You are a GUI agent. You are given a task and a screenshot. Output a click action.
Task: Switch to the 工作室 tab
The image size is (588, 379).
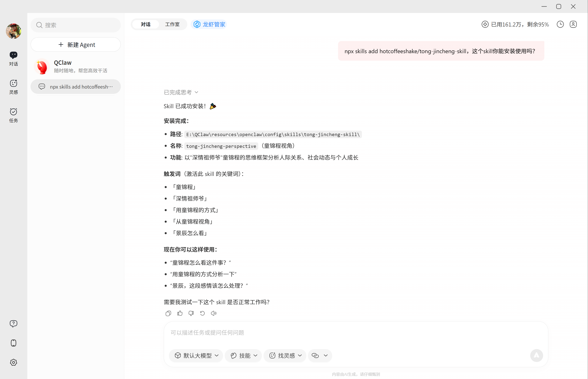tap(172, 24)
